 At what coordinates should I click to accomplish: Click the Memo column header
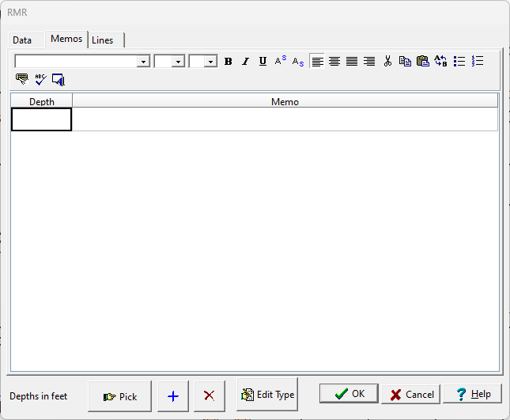pyautogui.click(x=285, y=101)
